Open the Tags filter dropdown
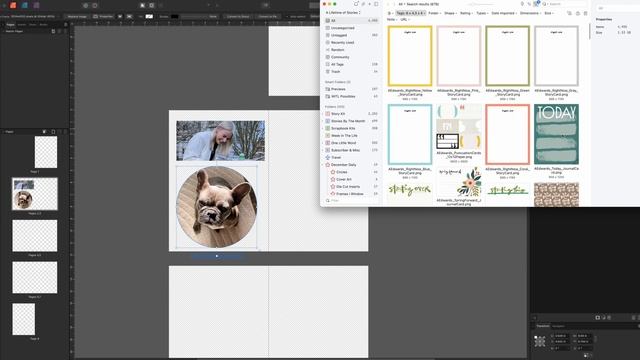 411,13
